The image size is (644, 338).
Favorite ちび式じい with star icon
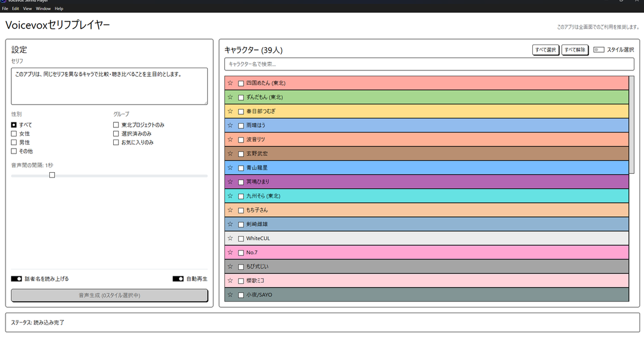pyautogui.click(x=230, y=267)
